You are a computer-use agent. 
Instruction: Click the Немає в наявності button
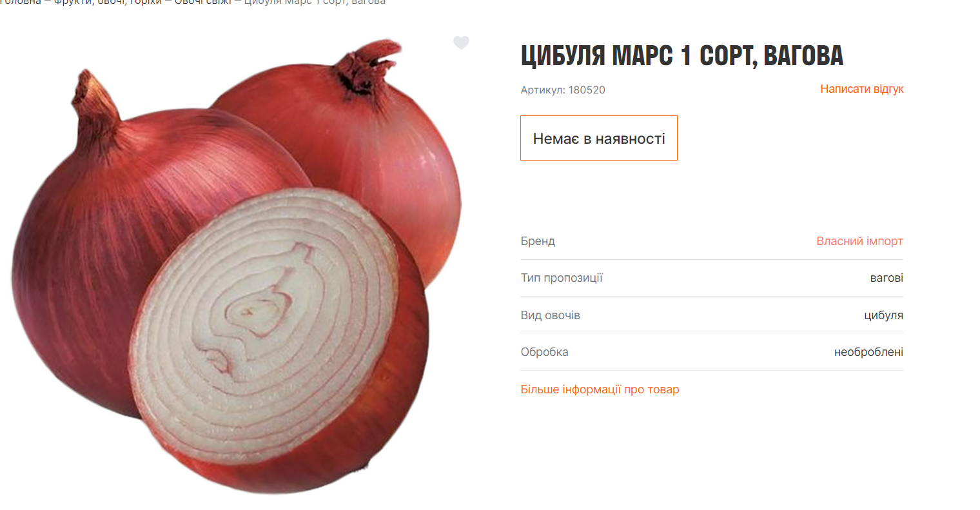pos(599,138)
